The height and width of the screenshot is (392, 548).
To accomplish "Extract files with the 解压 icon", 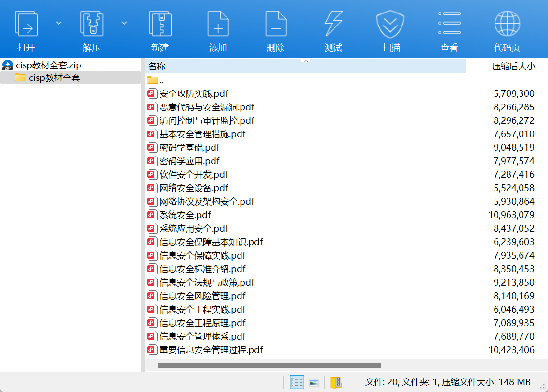I will tap(92, 29).
